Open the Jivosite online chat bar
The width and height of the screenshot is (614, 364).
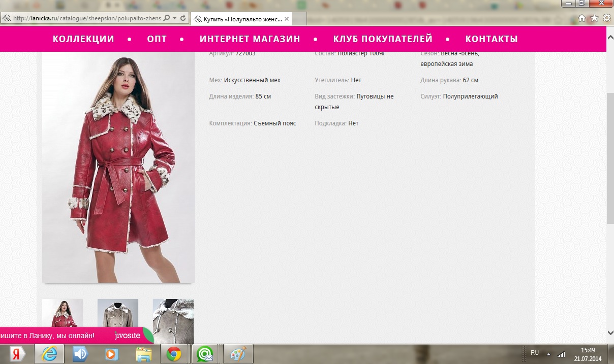[x=76, y=336]
